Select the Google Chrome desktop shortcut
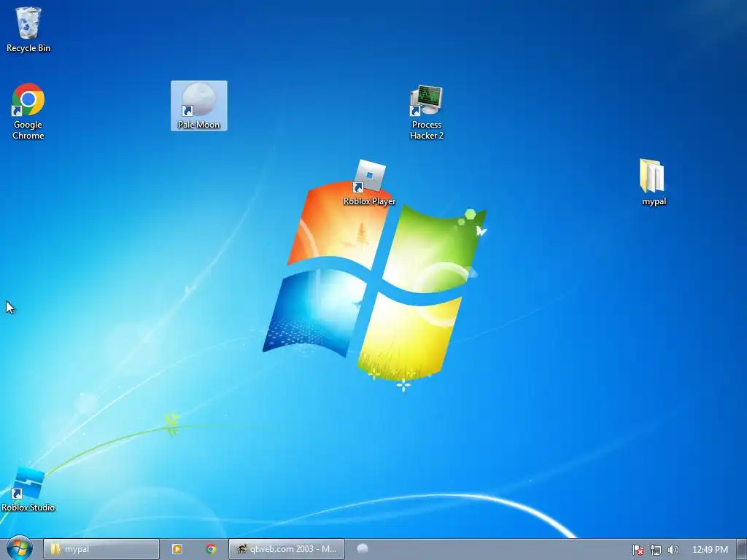Screen dimensions: 747x560 [28, 112]
